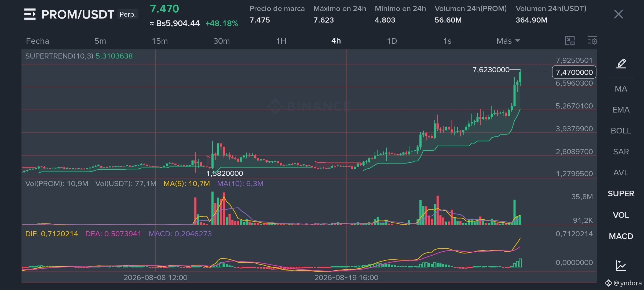Switch to the 1H timeframe

(x=281, y=41)
